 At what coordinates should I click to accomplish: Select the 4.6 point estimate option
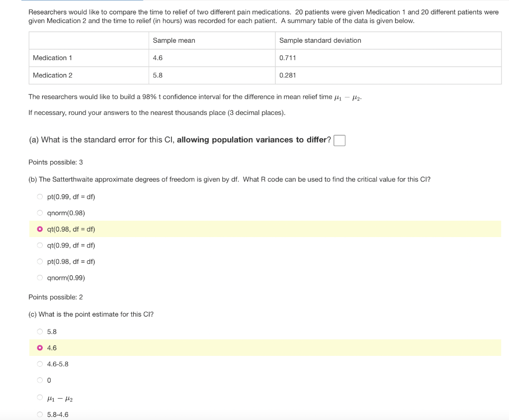click(39, 347)
